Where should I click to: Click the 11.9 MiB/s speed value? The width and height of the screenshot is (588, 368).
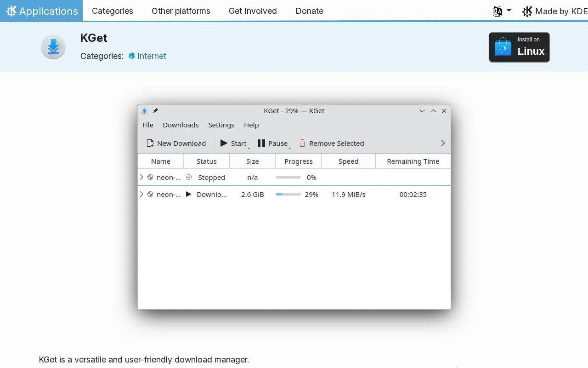click(349, 195)
